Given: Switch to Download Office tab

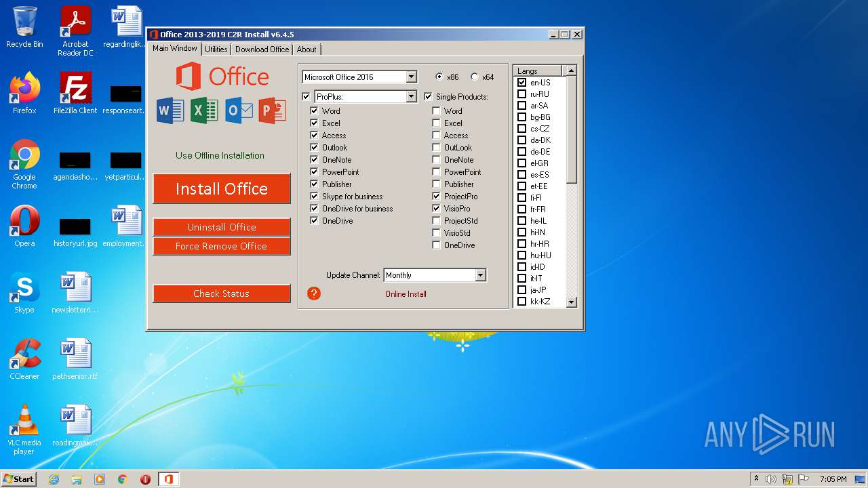Looking at the screenshot, I should point(262,49).
